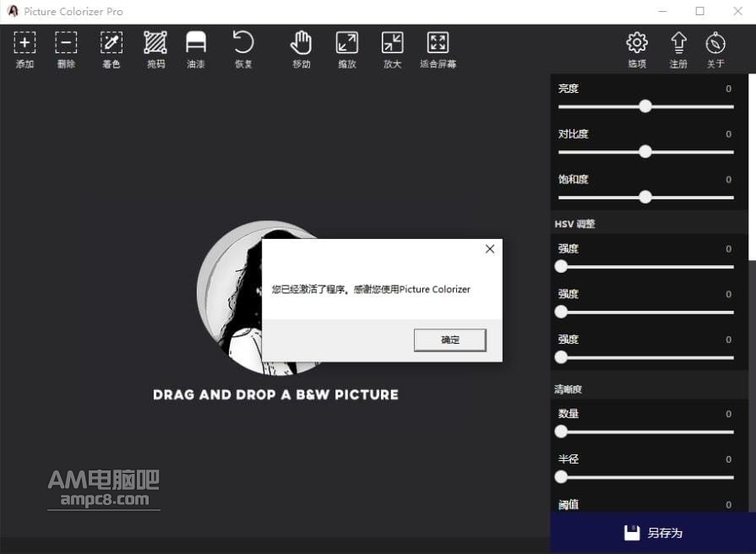Click the "Picture Colorizer Pro" window title
The image size is (756, 554).
[x=73, y=12]
